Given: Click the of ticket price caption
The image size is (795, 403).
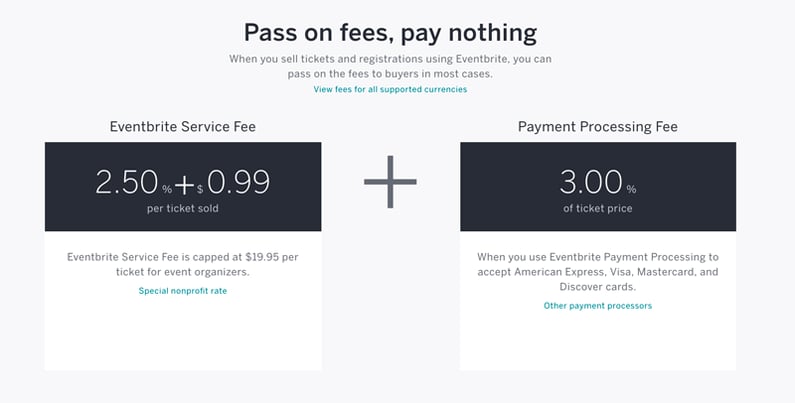Looking at the screenshot, I should 598,208.
